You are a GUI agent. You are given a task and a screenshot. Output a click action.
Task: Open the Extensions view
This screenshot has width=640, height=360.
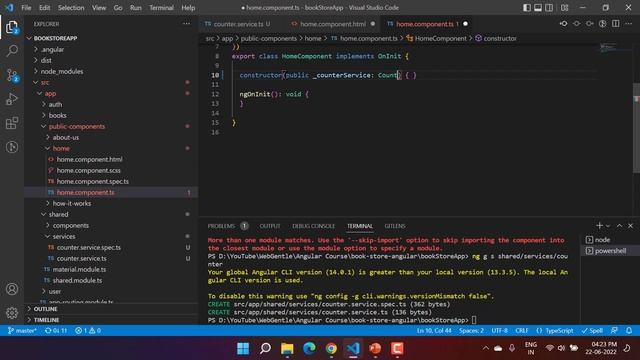click(12, 123)
